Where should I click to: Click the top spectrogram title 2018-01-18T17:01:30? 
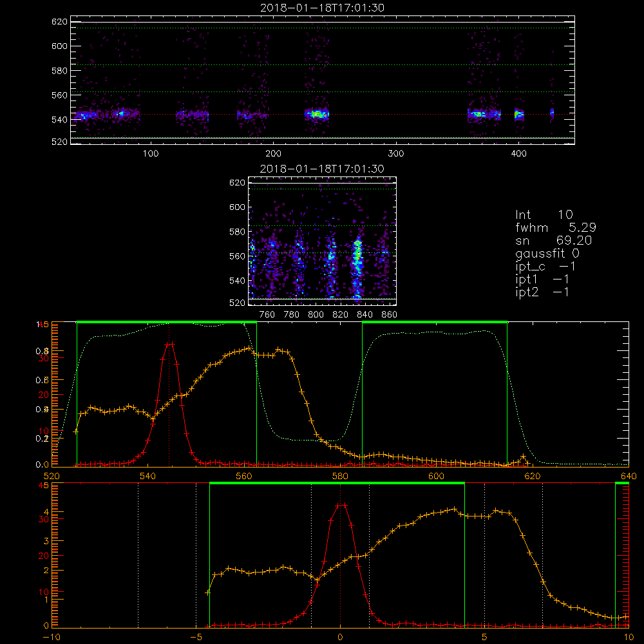(x=323, y=8)
